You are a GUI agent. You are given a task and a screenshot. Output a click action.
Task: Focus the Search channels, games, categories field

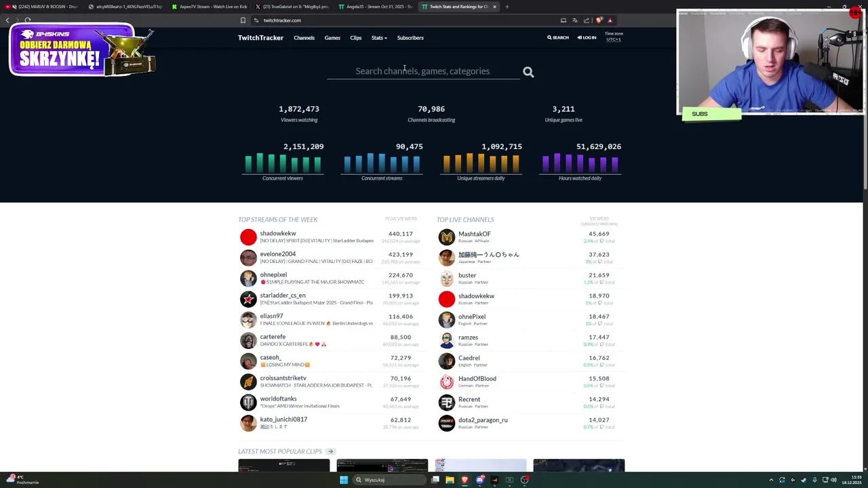coord(422,71)
